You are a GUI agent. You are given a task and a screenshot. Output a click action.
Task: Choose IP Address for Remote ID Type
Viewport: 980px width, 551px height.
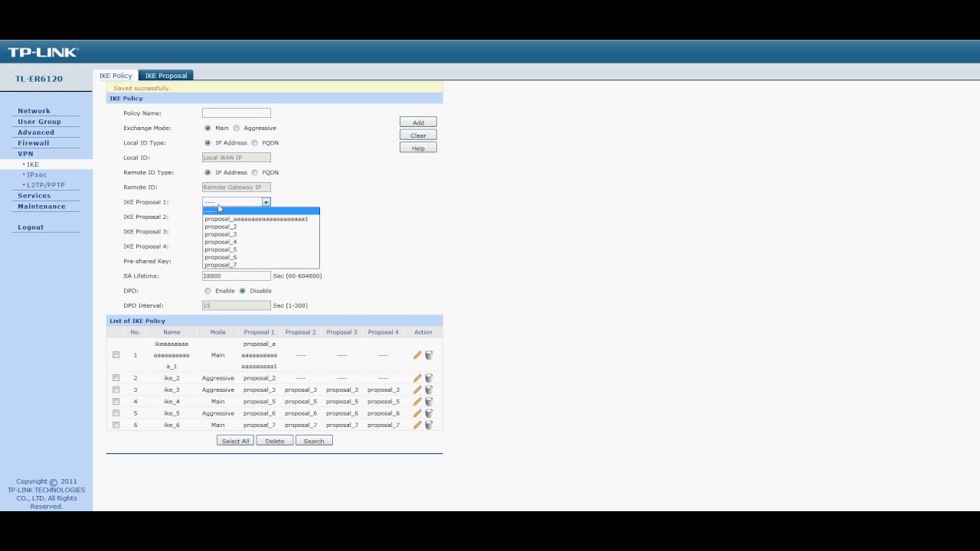coord(207,172)
